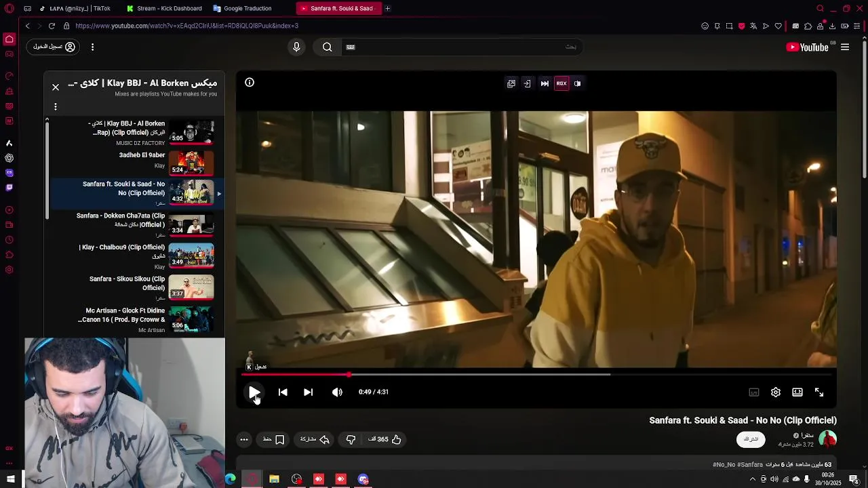Skip to the next video in player
This screenshot has height=488, width=868.
308,392
